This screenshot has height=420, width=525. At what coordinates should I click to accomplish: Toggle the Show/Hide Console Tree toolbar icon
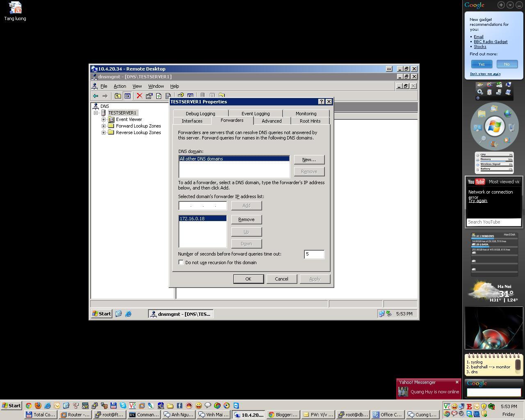pyautogui.click(x=128, y=96)
